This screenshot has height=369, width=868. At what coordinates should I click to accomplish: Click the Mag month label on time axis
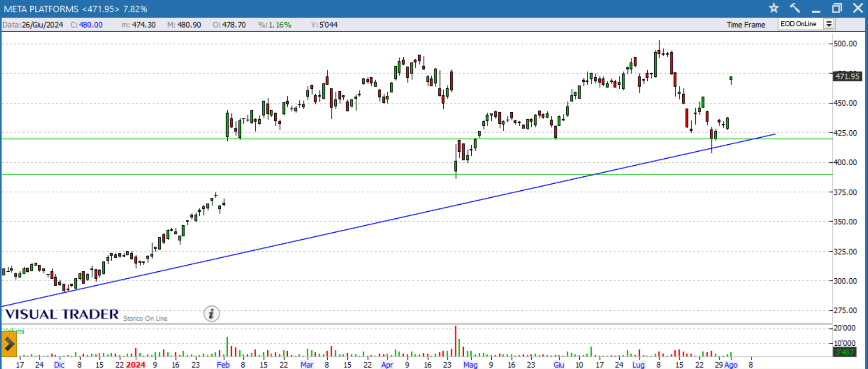[470, 365]
